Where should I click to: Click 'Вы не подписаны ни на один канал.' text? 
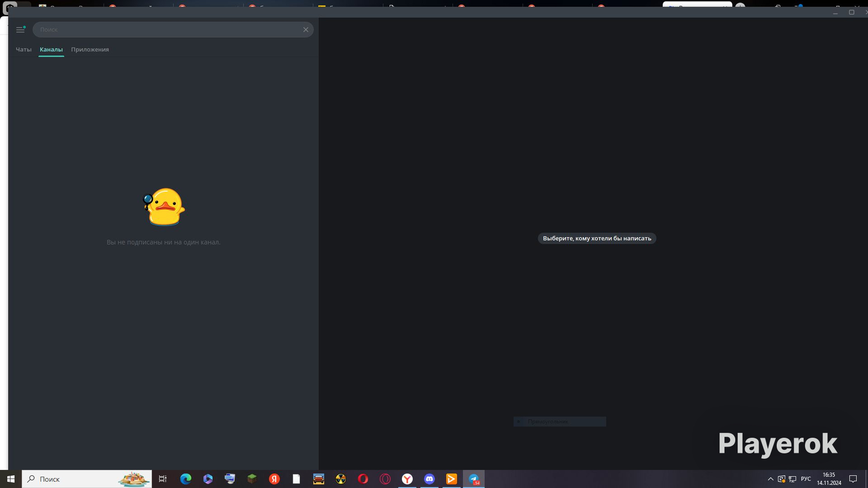(164, 242)
